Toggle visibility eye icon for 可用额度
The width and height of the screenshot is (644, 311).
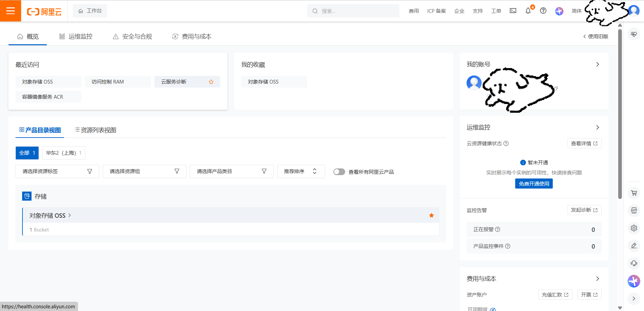coord(493,309)
